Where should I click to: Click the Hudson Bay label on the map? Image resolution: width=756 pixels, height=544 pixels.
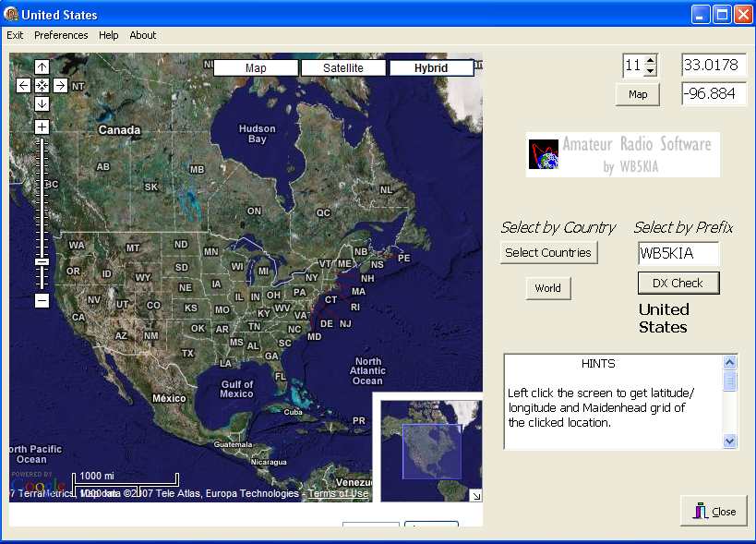click(258, 134)
